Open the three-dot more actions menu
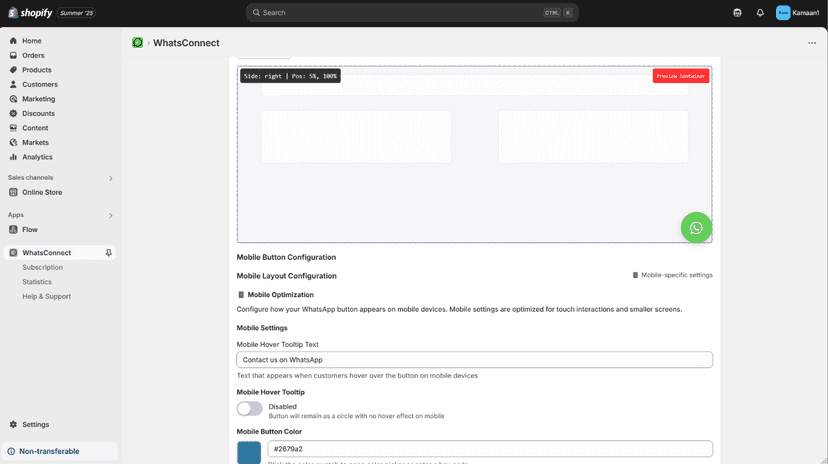Viewport: 828px width, 466px height. click(812, 43)
